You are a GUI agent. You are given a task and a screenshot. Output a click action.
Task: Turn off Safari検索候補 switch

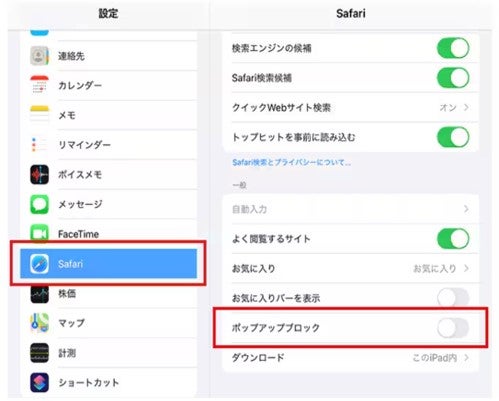pyautogui.click(x=453, y=78)
